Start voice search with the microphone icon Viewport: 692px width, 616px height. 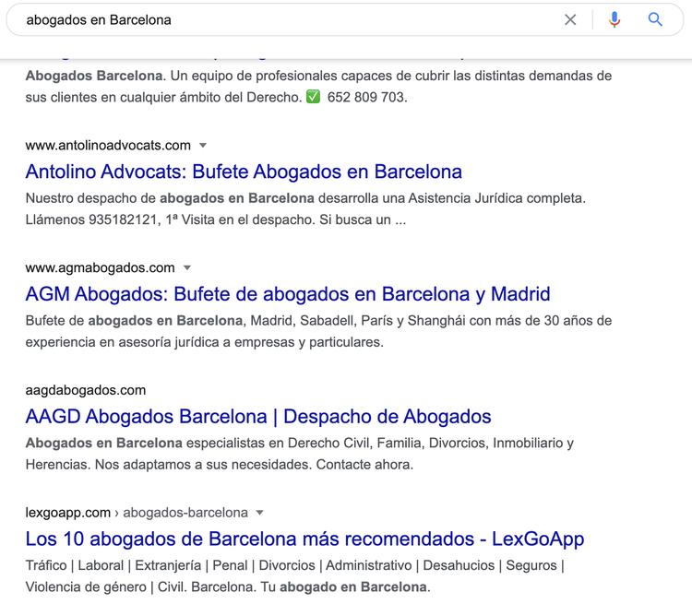(x=614, y=20)
